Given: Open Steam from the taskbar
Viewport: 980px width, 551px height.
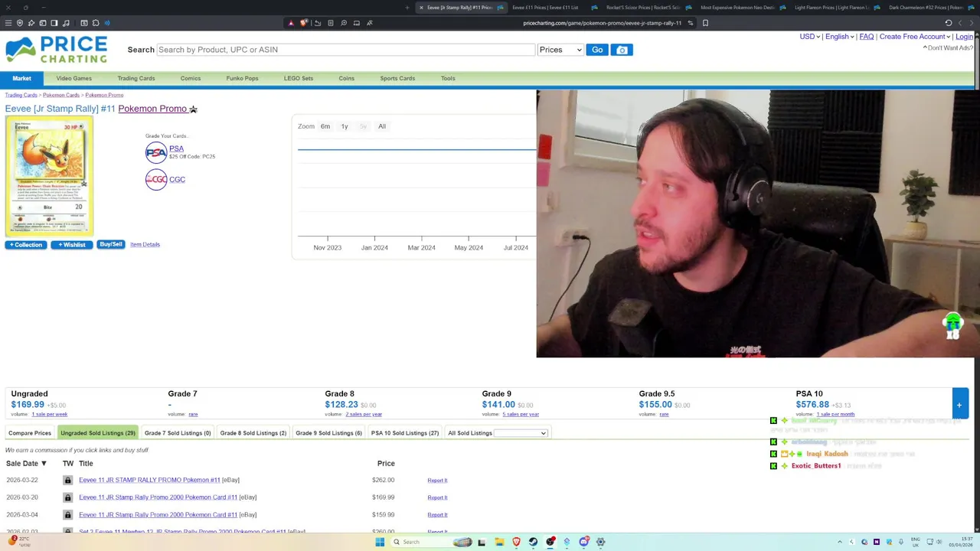Looking at the screenshot, I should (533, 542).
